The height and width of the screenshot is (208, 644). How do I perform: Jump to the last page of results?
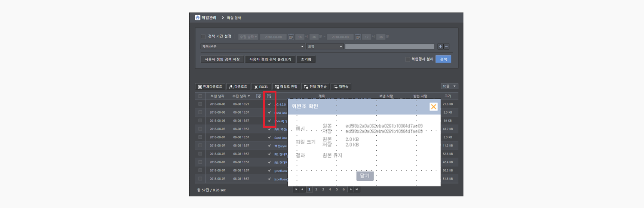pos(357,189)
